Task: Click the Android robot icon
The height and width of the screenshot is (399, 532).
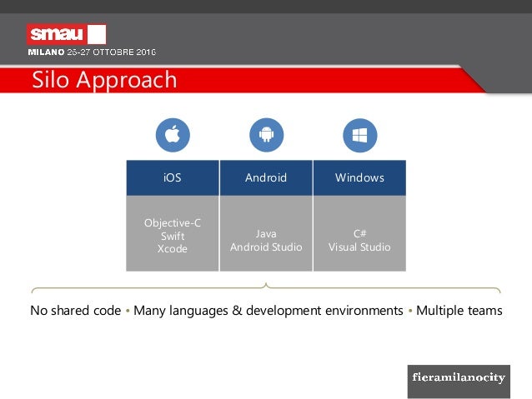Action: tap(266, 135)
